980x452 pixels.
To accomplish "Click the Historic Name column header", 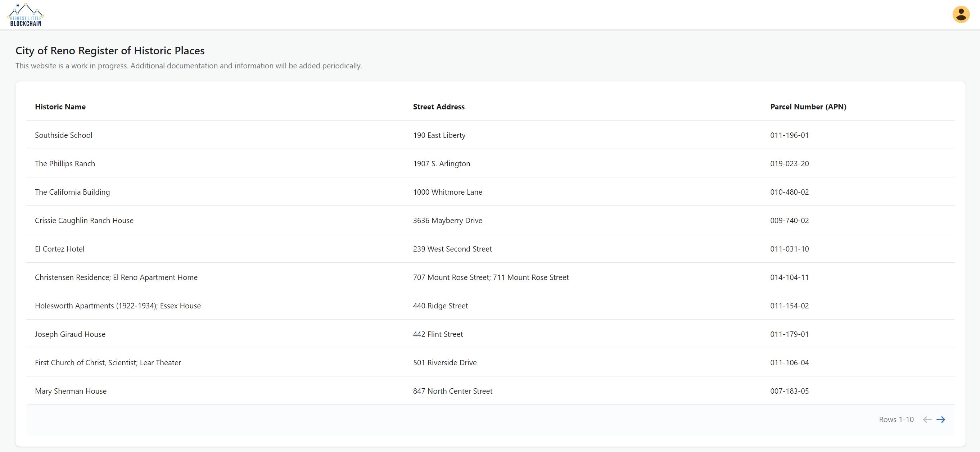I will (x=60, y=107).
